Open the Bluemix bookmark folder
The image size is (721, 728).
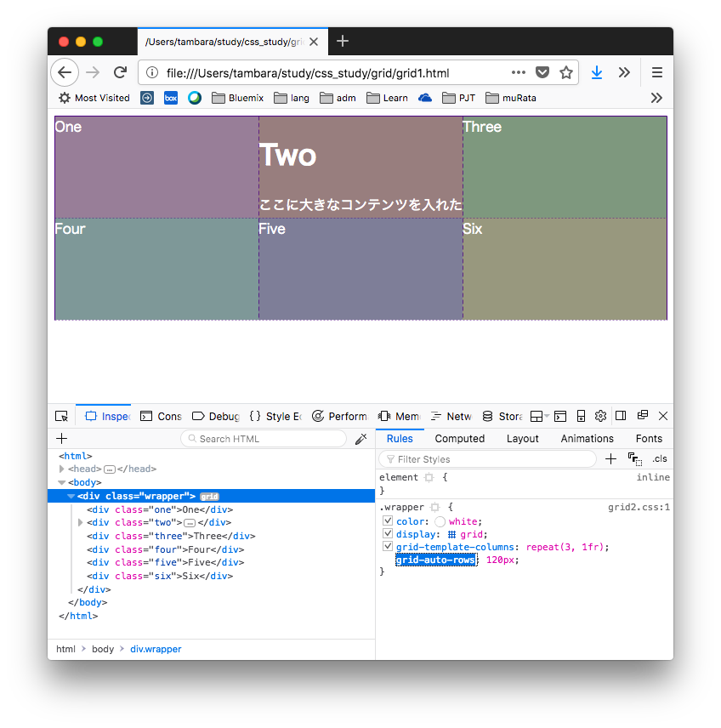point(238,98)
